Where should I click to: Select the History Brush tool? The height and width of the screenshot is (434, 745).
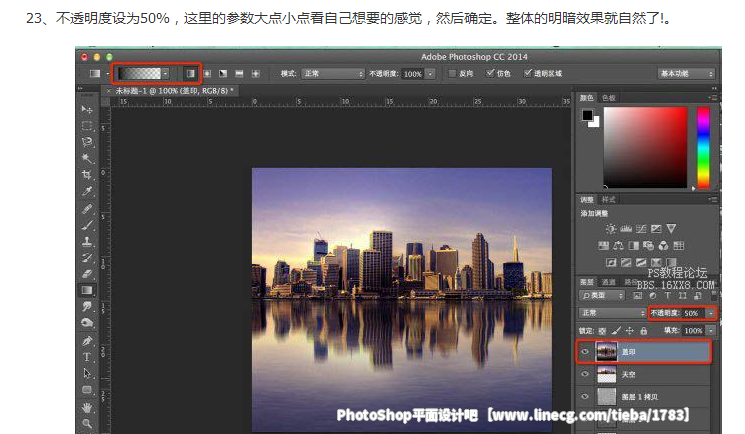[x=87, y=258]
